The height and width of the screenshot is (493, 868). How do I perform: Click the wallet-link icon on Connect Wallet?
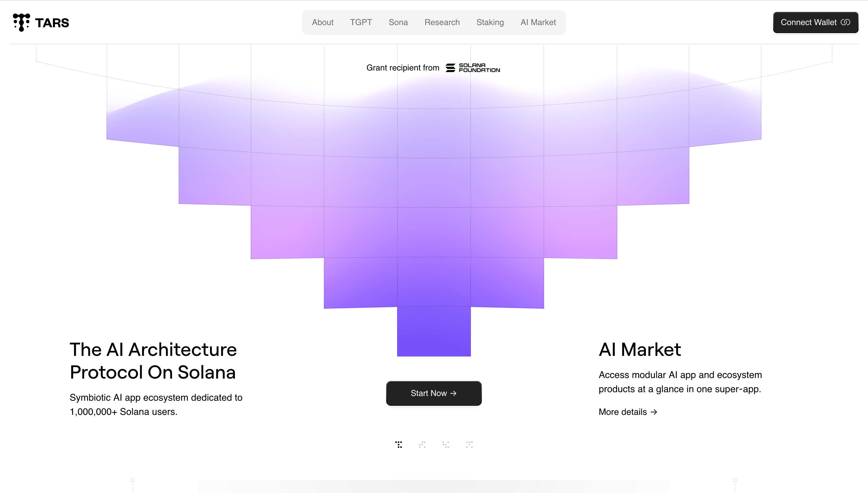click(x=847, y=22)
